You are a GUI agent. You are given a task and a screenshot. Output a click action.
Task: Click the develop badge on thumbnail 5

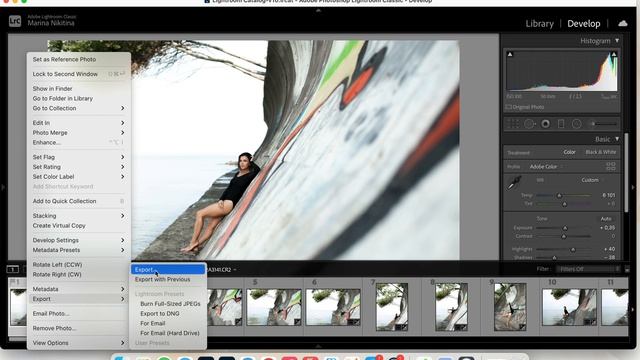point(298,322)
